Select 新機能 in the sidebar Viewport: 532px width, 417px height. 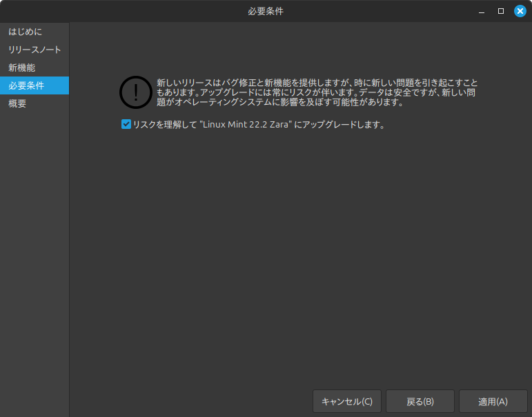[x=21, y=68]
